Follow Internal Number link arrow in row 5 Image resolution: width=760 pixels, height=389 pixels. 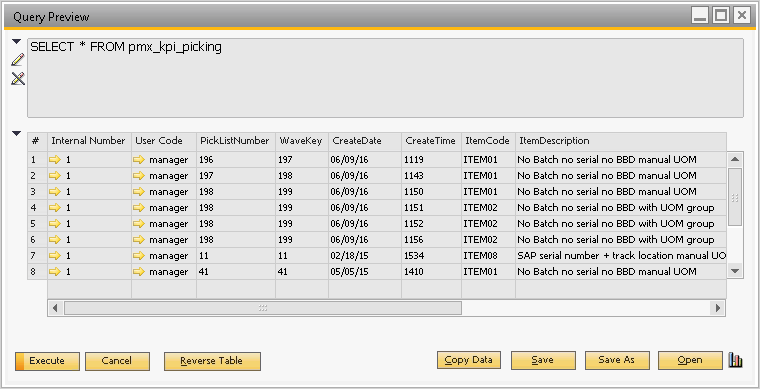coord(55,223)
